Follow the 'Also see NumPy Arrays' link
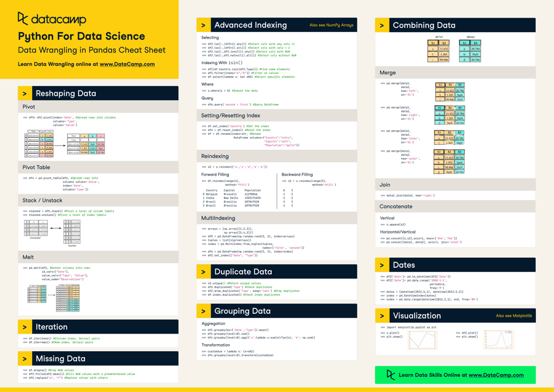The width and height of the screenshot is (554, 392). (x=331, y=25)
